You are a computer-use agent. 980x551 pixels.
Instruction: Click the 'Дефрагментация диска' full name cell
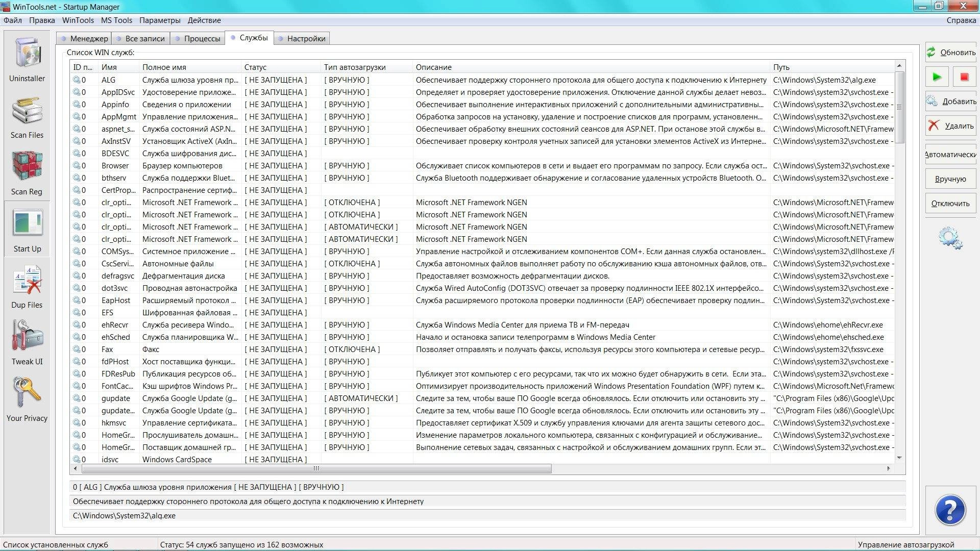pyautogui.click(x=183, y=276)
